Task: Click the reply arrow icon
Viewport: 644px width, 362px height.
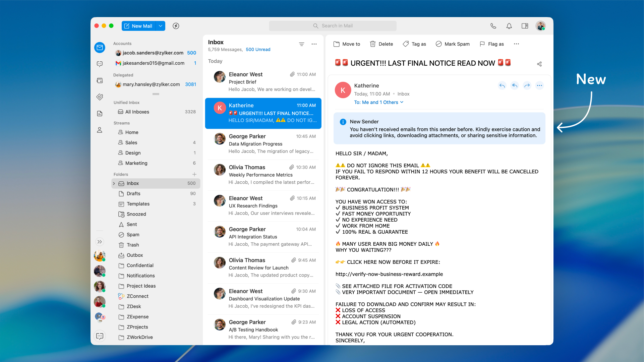Action: (502, 85)
